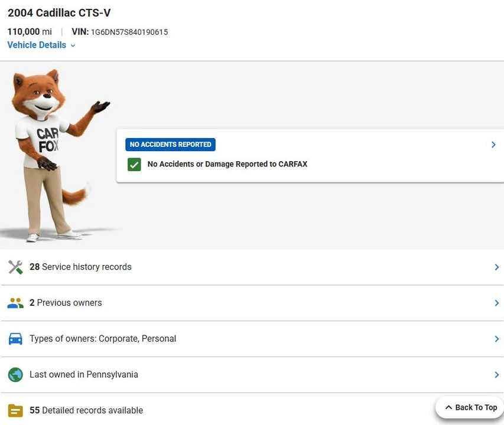Open Types of owners row chevron
This screenshot has width=504, height=425.
pos(496,339)
